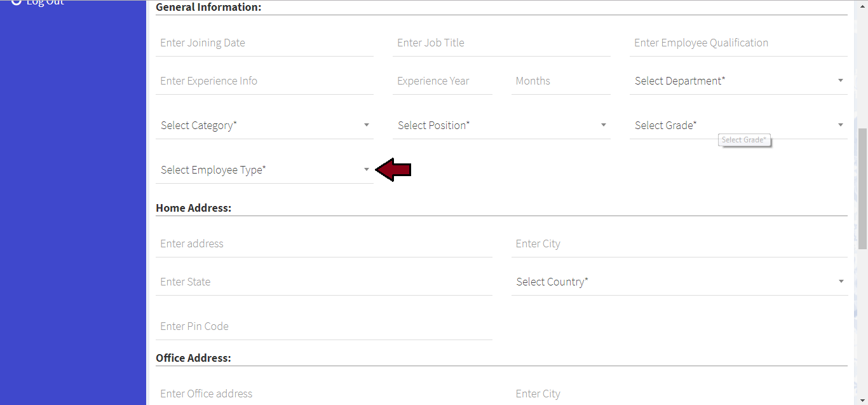868x405 pixels.
Task: Open the Select Department dropdown
Action: (738, 81)
